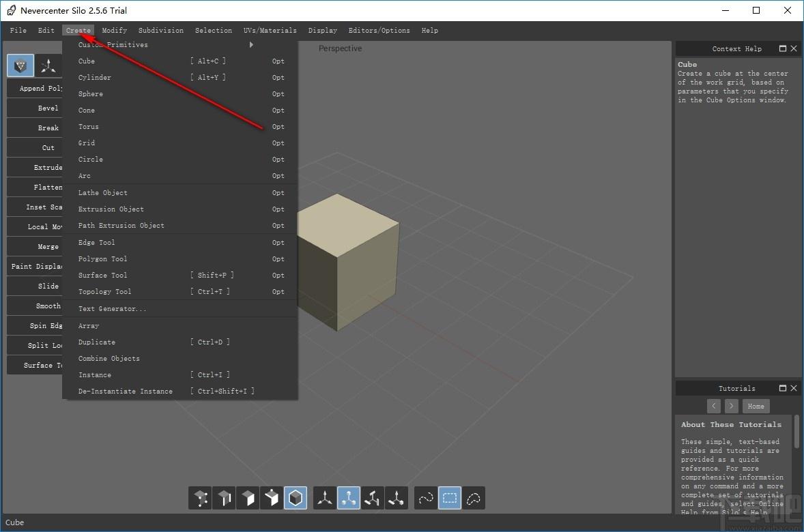Open the File menu
Image resolution: width=804 pixels, height=532 pixels.
tap(18, 30)
